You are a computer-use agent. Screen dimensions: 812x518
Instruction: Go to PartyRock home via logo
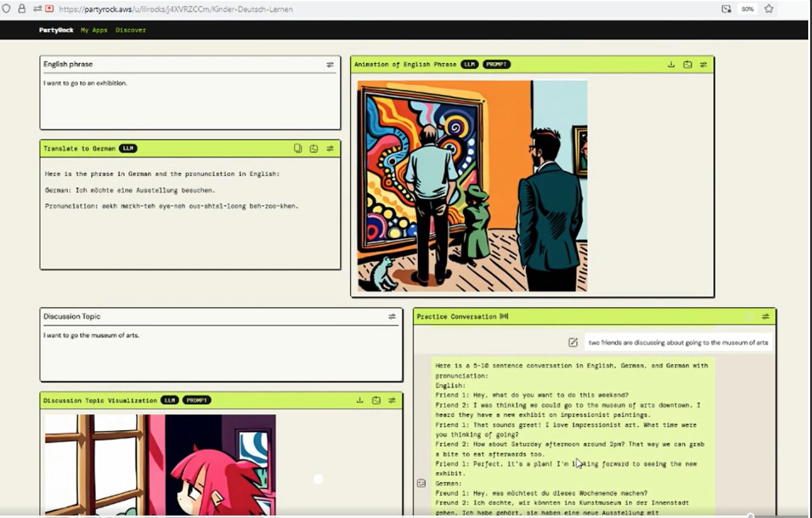pos(56,30)
